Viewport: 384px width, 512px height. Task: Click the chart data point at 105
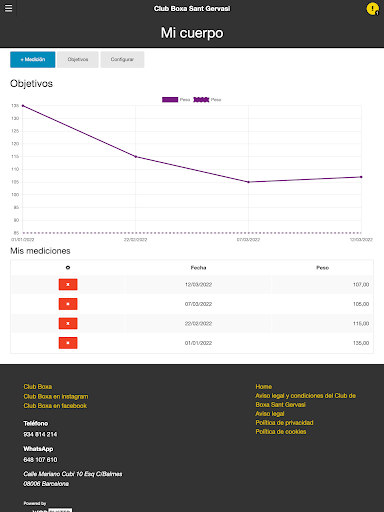coord(248,182)
